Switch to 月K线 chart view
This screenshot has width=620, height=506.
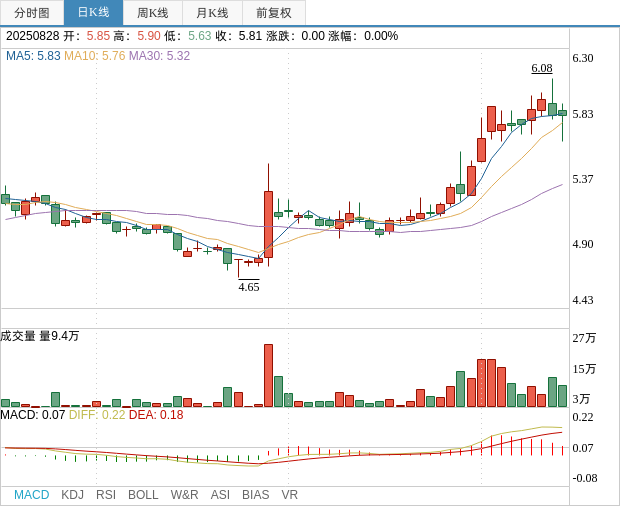coord(212,13)
